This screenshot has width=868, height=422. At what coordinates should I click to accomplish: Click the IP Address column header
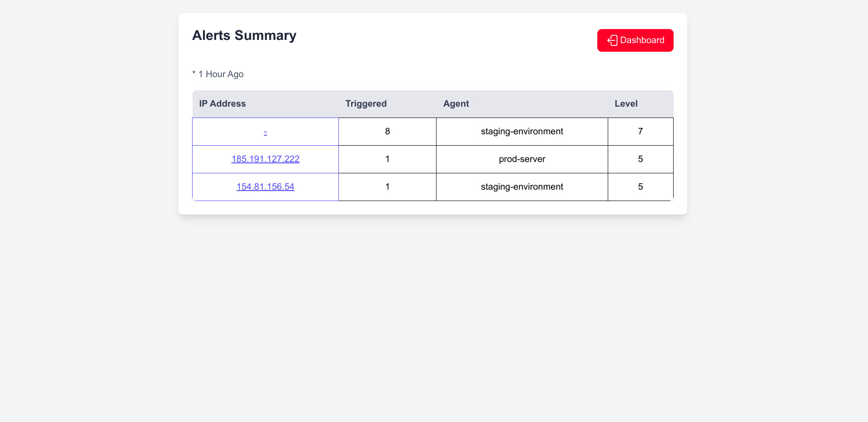click(223, 104)
